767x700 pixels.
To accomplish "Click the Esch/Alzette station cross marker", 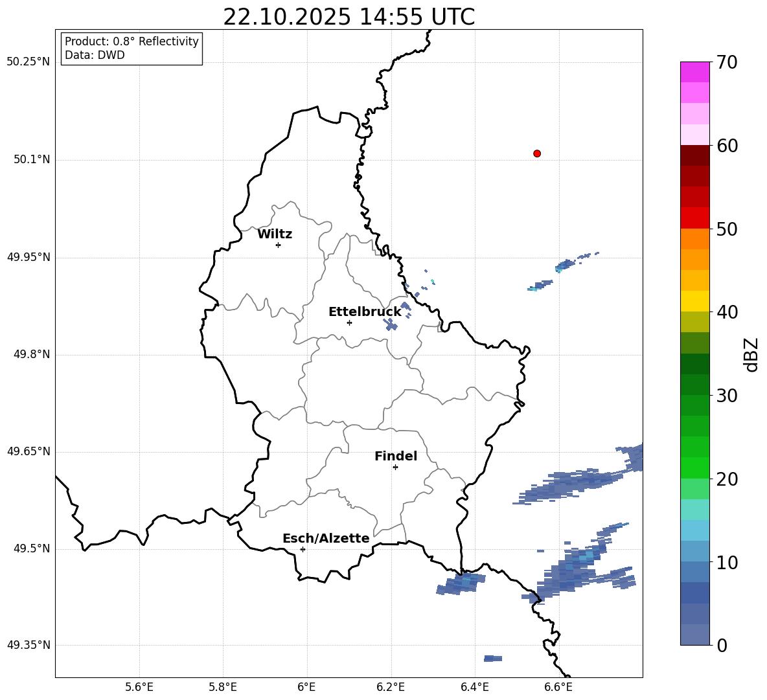I will click(x=303, y=549).
